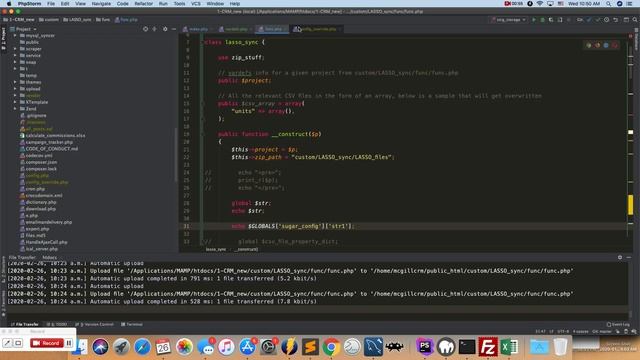640x360 pixels.
Task: Click the collapse-all icon in Project panel
Action: [x=154, y=29]
